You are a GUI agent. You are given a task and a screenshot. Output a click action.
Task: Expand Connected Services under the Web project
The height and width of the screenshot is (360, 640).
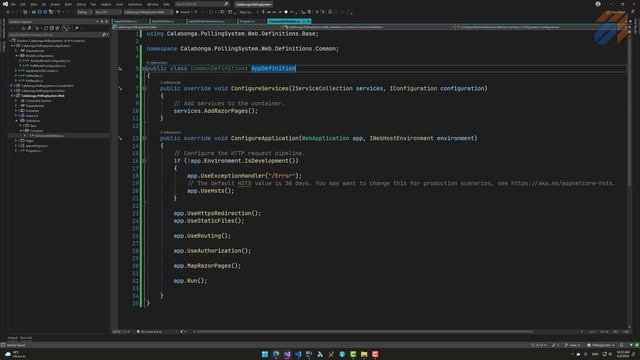click(16, 100)
